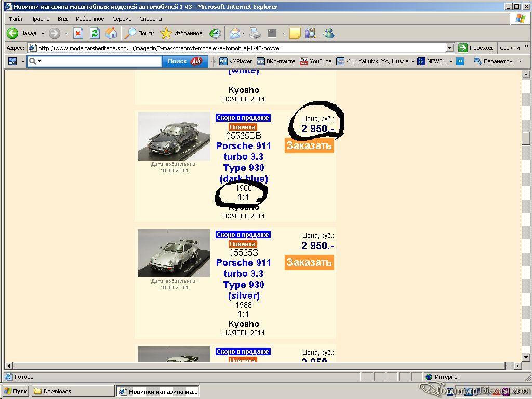The image size is (532, 399).
Task: Expand search magnifier dropdown in Ask box
Action: (39, 61)
